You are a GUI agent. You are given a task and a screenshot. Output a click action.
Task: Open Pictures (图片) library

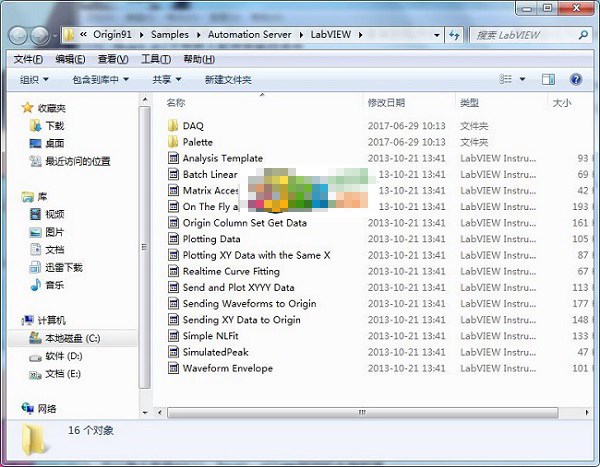[x=47, y=232]
